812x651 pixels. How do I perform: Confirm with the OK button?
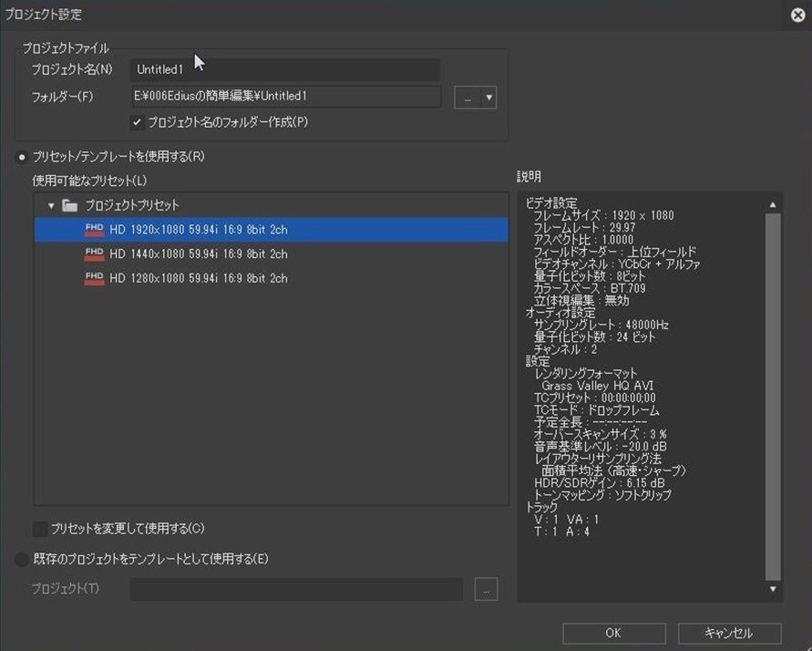tap(613, 633)
